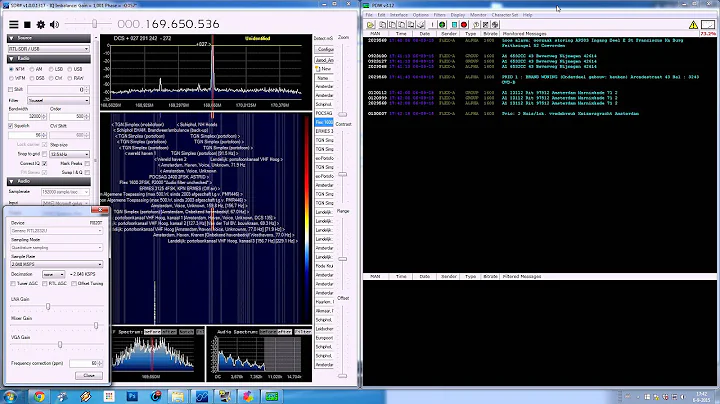The width and height of the screenshot is (720, 404).
Task: Click the Frequency correction ppm field
Action: (86, 363)
